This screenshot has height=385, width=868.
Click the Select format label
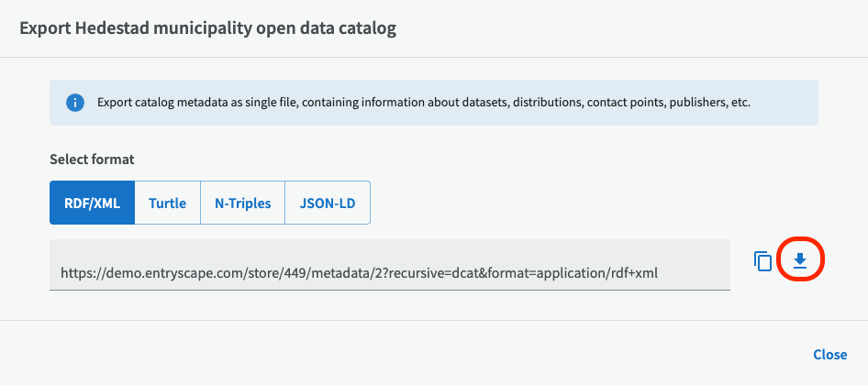tap(92, 159)
